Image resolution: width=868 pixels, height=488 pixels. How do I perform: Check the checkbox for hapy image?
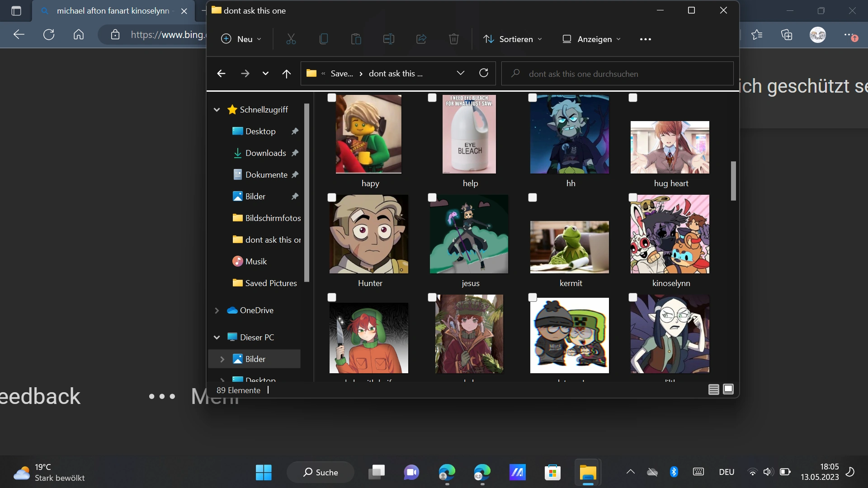pos(332,98)
